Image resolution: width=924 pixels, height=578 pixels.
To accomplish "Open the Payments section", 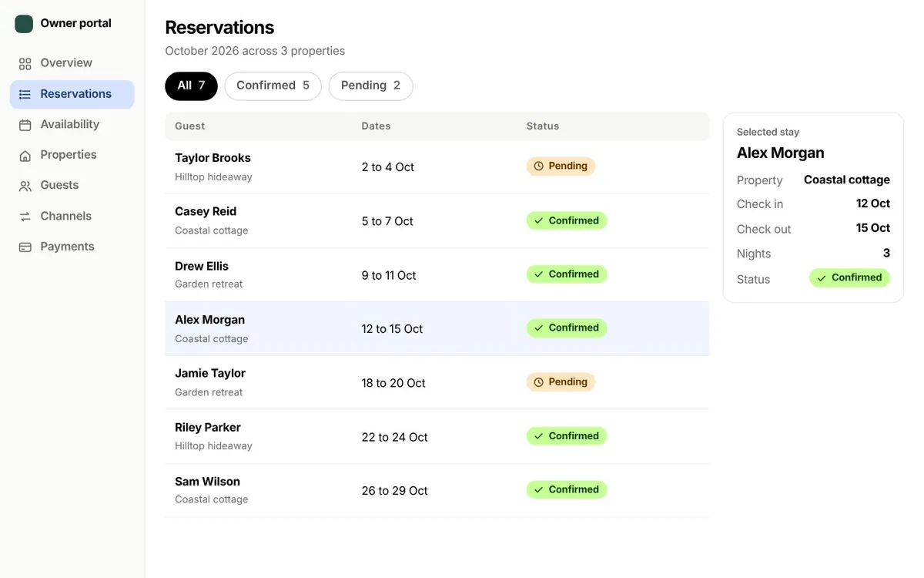I will (72, 247).
